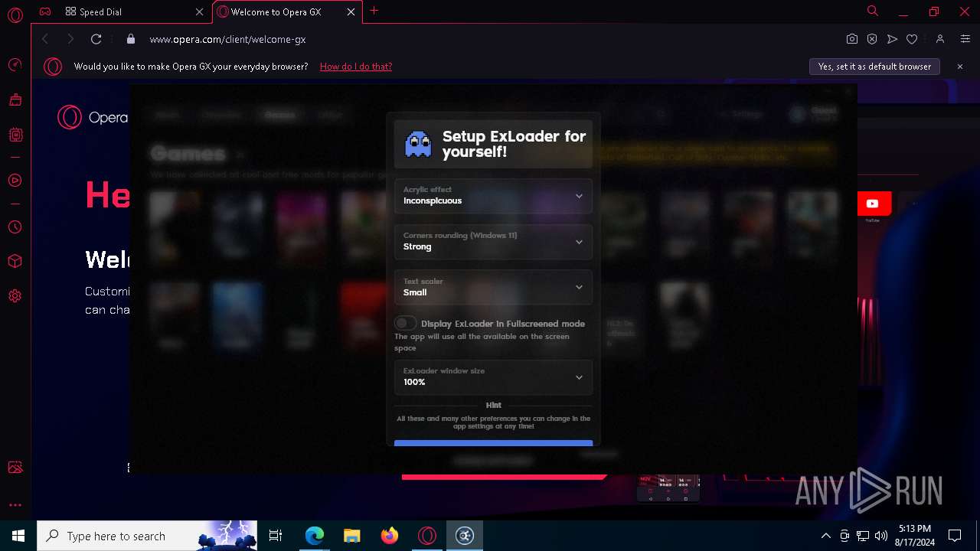Image resolution: width=980 pixels, height=551 pixels.
Task: Open the Windows Start menu
Action: click(x=18, y=536)
